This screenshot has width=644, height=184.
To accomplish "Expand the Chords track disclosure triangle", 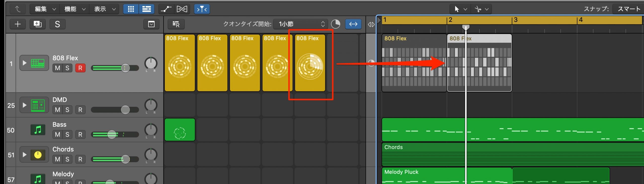I will (24, 154).
